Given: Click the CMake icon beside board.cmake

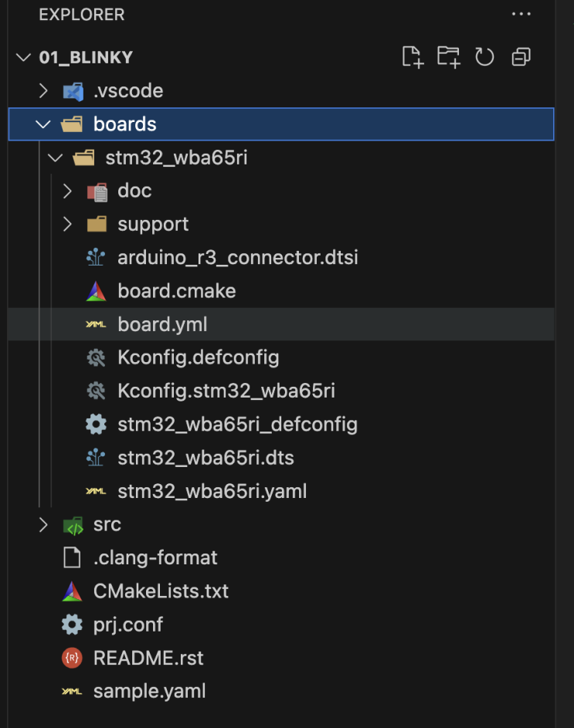Looking at the screenshot, I should 96,291.
